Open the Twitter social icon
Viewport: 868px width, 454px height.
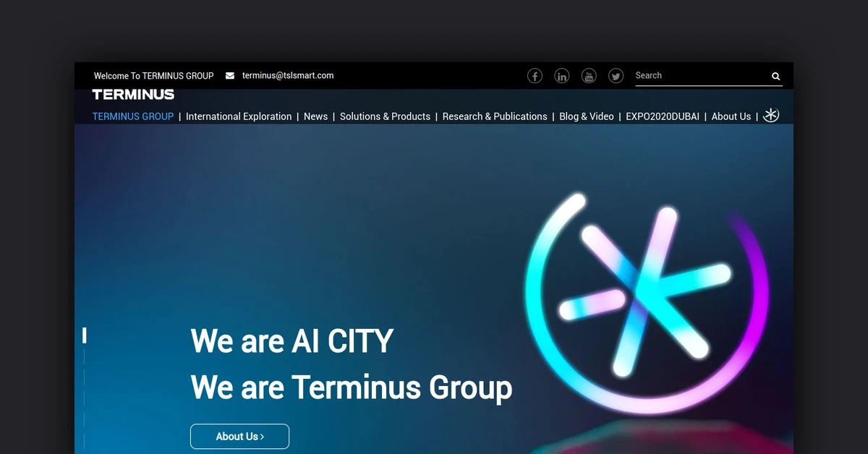tap(616, 75)
